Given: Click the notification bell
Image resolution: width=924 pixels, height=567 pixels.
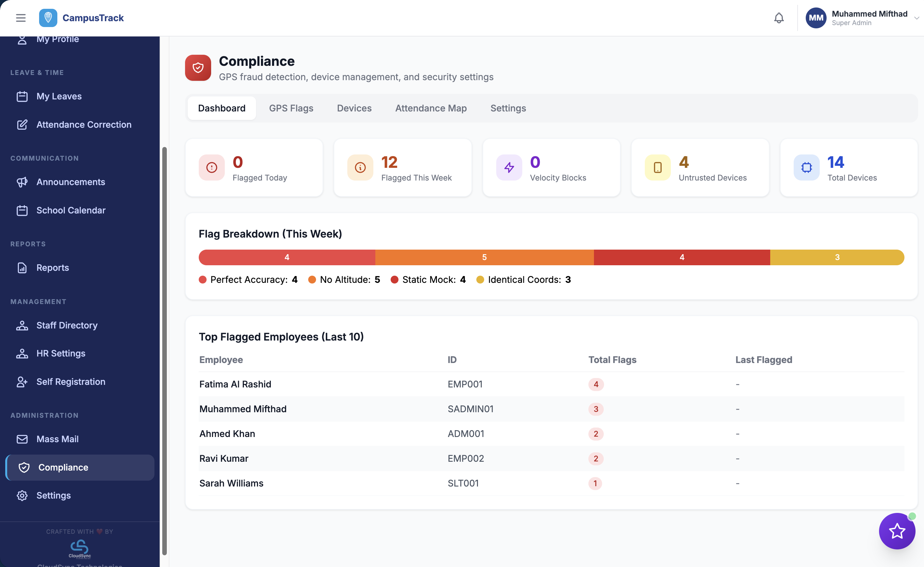Looking at the screenshot, I should (779, 18).
